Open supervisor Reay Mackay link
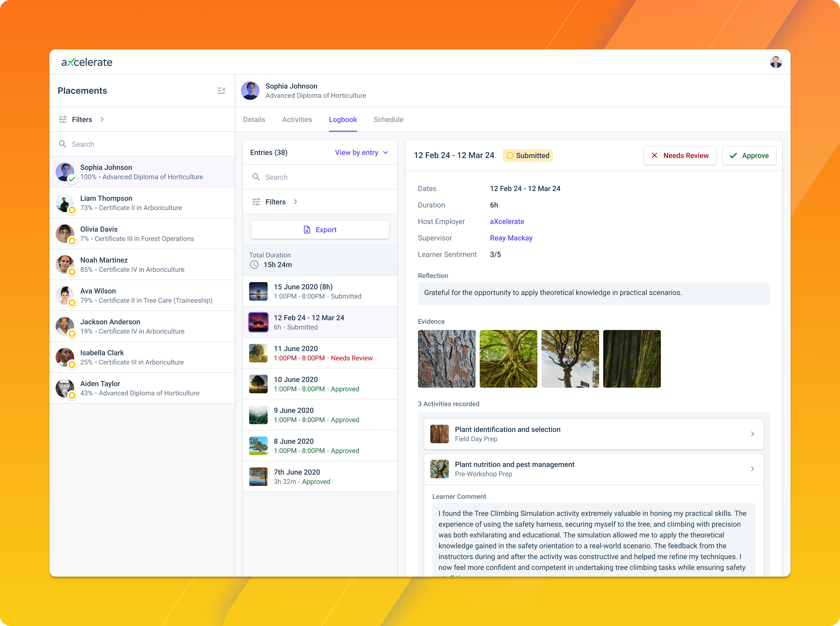Image resolution: width=840 pixels, height=626 pixels. [x=511, y=238]
